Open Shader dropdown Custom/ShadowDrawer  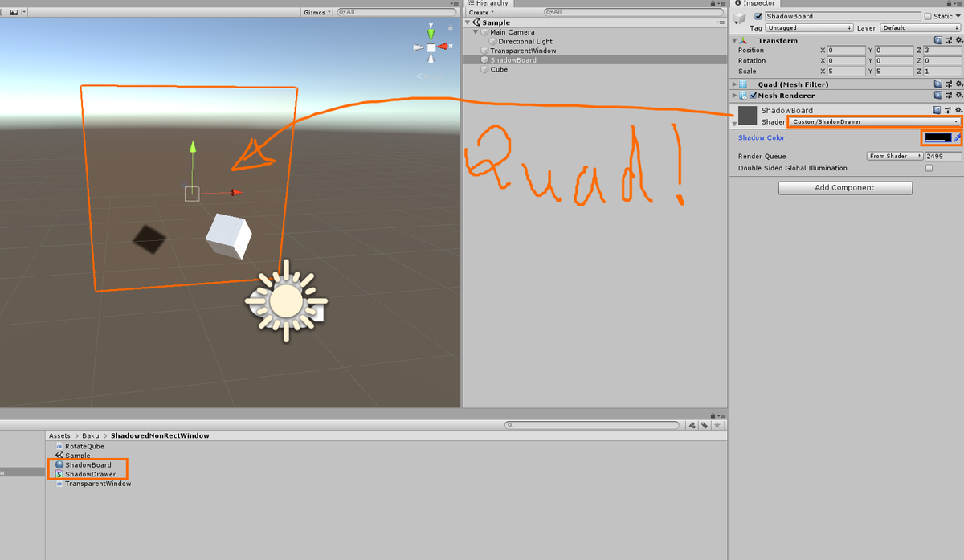click(875, 121)
